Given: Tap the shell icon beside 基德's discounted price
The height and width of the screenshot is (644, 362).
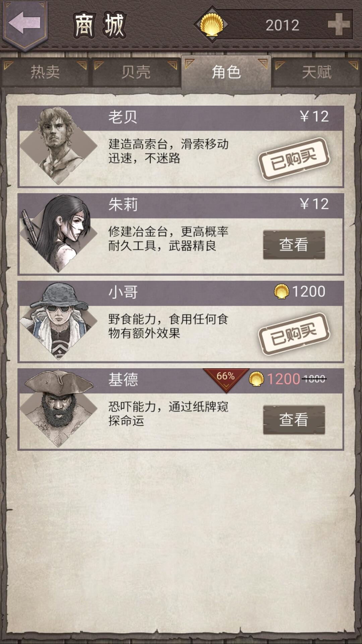Looking at the screenshot, I should click(x=256, y=379).
